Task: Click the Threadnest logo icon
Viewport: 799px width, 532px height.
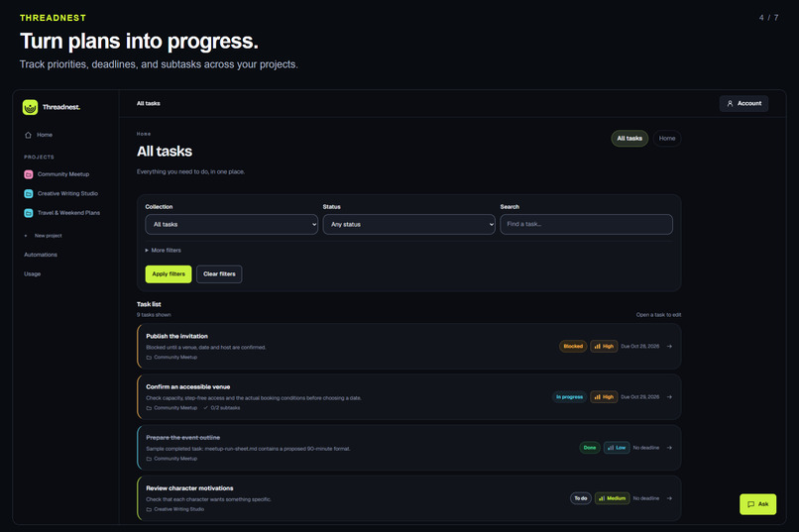Action: [x=30, y=107]
